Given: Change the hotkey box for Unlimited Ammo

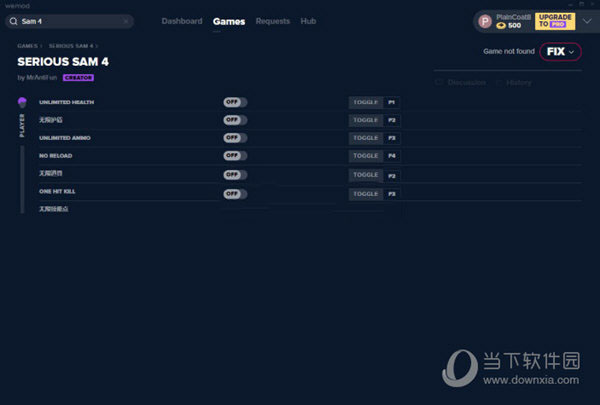Looking at the screenshot, I should [x=391, y=138].
